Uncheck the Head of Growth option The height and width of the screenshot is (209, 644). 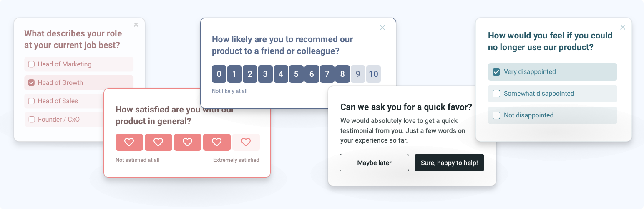[32, 83]
